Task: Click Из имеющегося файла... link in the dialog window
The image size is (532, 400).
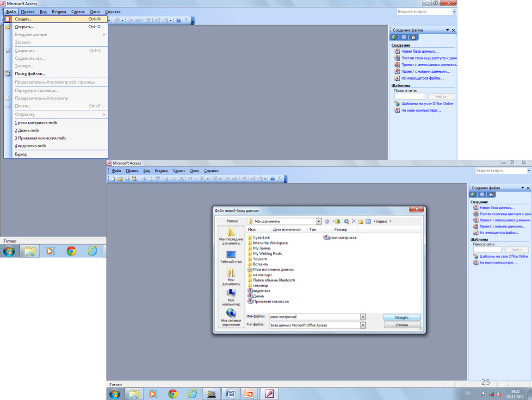Action: (x=500, y=233)
